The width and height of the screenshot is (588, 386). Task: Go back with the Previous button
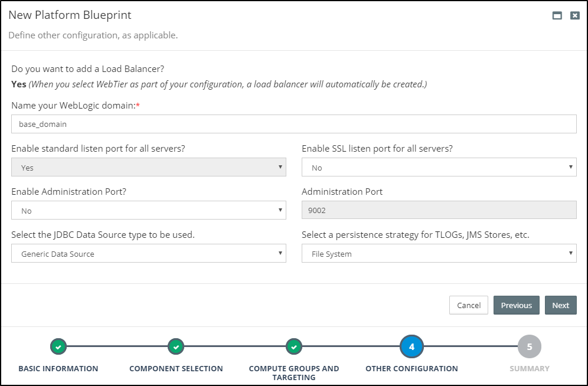pyautogui.click(x=516, y=305)
